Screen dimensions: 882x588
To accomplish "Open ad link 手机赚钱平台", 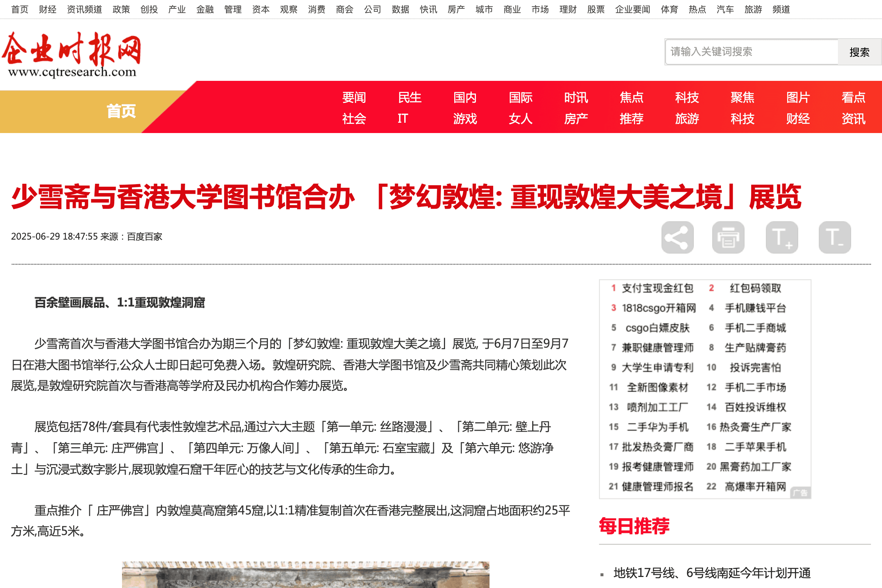I will click(x=755, y=308).
